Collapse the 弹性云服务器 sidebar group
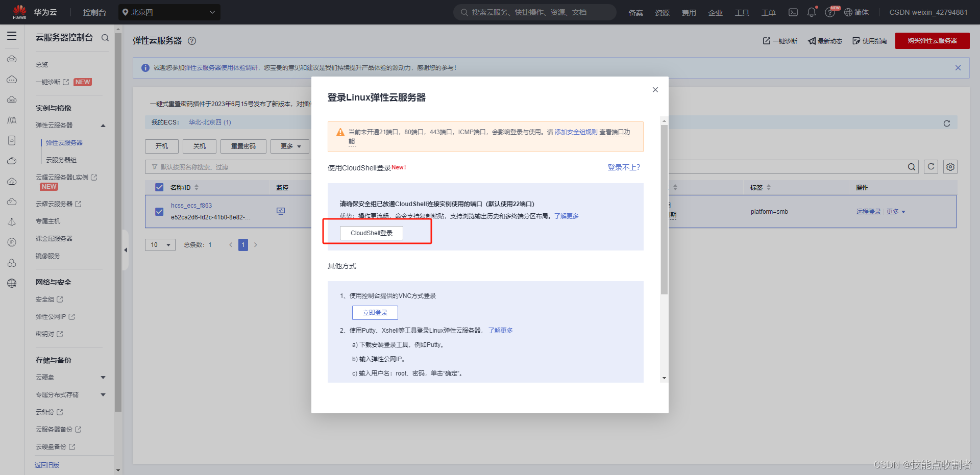 pyautogui.click(x=103, y=126)
